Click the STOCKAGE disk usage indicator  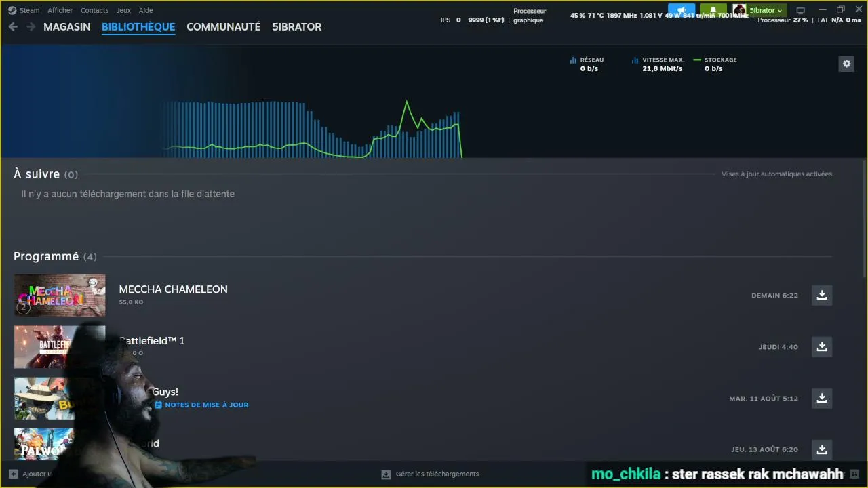[715, 64]
